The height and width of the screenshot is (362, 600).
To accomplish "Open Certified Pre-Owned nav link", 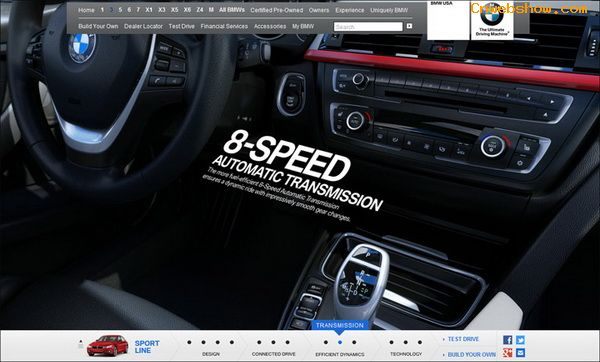I will (277, 10).
